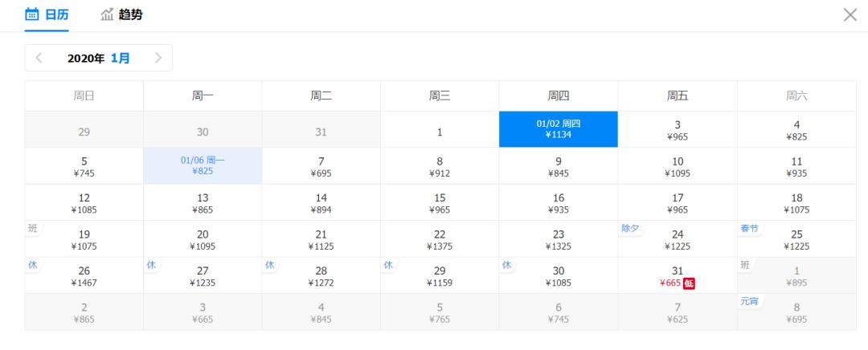This screenshot has width=868, height=350.
Task: Go to next month arrow
Action: [158, 58]
